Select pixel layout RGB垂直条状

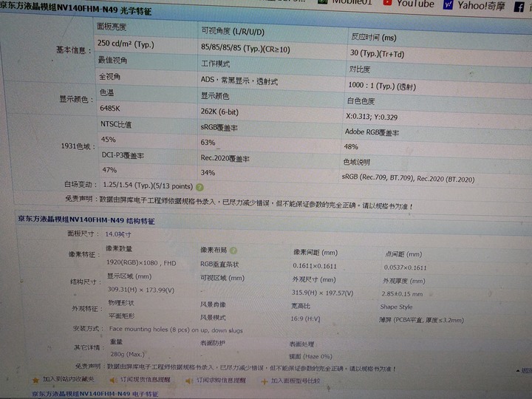(x=219, y=264)
